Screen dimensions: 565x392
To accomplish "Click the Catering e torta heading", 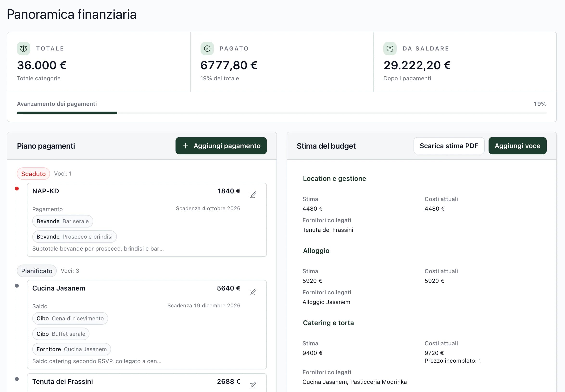I will (x=328, y=323).
